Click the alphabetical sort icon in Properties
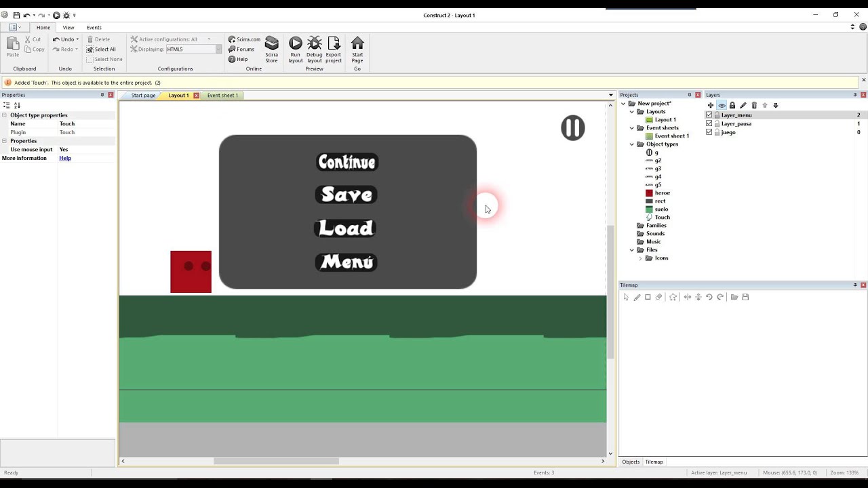The image size is (868, 488). click(x=17, y=105)
